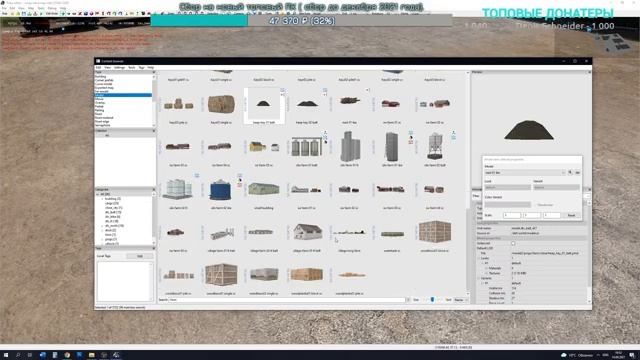This screenshot has height=360, width=640.
Task: Select the flat planks pile thumbnail
Action: click(x=351, y=275)
